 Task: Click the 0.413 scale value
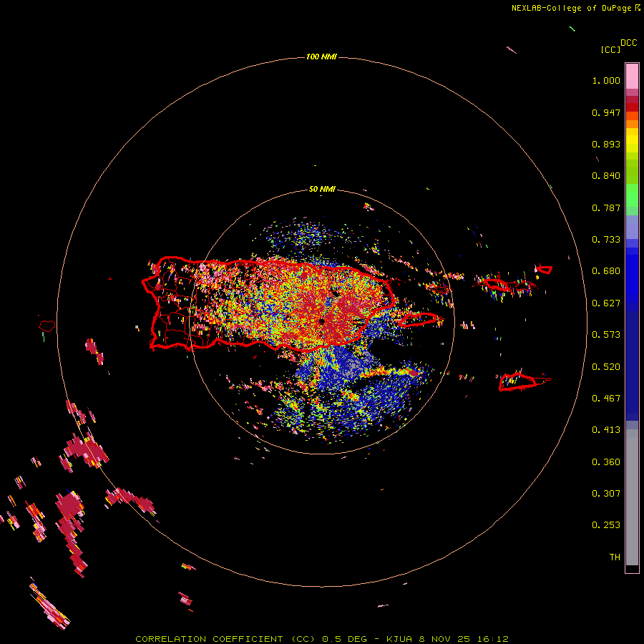[606, 430]
